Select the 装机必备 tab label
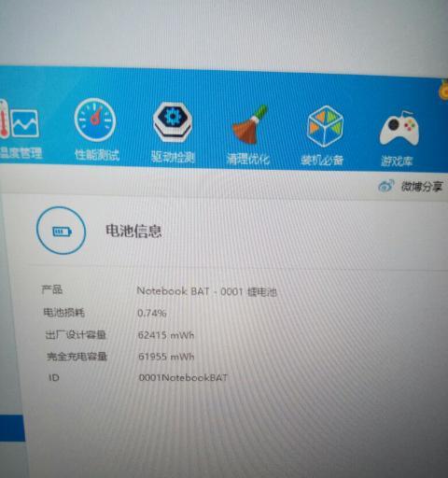Image resolution: width=448 pixels, height=478 pixels. (x=322, y=160)
